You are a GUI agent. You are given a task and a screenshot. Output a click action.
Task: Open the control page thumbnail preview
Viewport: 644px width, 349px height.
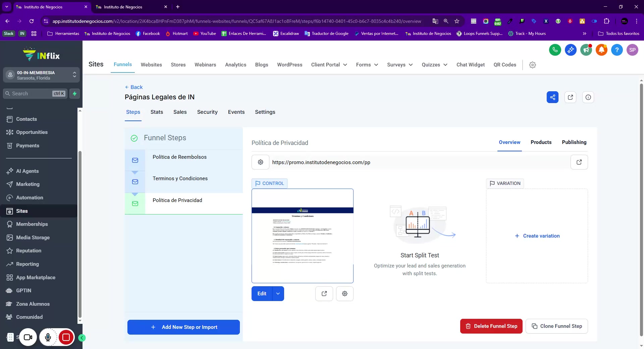302,236
